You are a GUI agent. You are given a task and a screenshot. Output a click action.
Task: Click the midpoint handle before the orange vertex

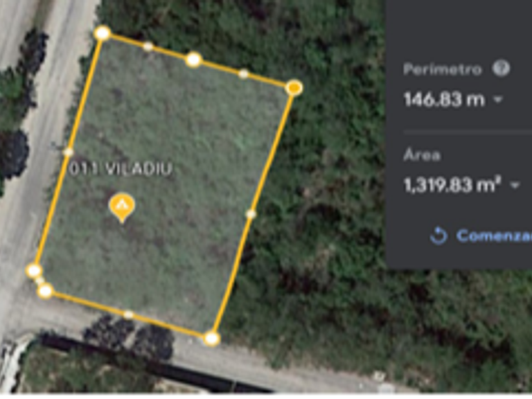coord(244,73)
